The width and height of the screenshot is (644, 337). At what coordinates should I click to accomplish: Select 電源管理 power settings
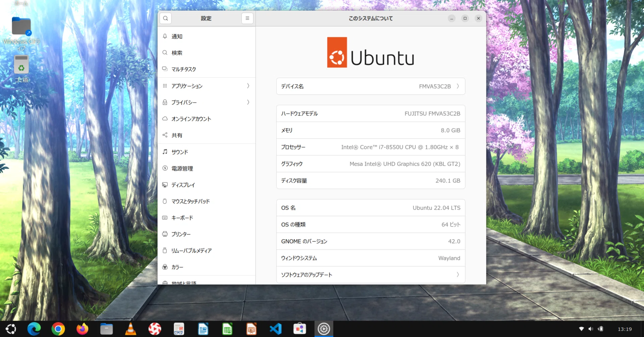(x=207, y=169)
